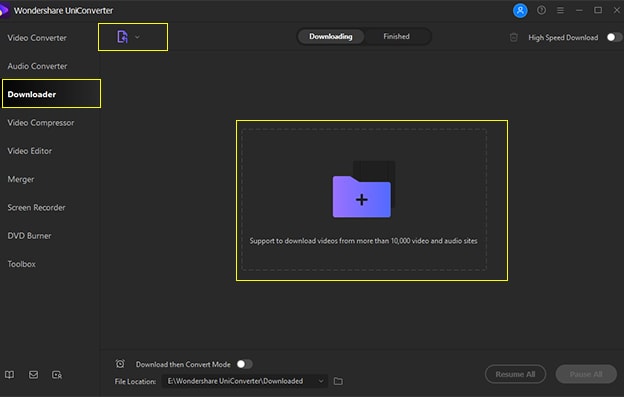Click the Pause All button
The width and height of the screenshot is (624, 397).
(586, 374)
